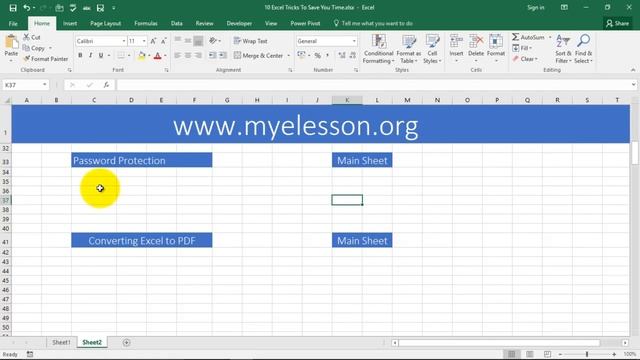Toggle right text alignment

[x=198, y=55]
